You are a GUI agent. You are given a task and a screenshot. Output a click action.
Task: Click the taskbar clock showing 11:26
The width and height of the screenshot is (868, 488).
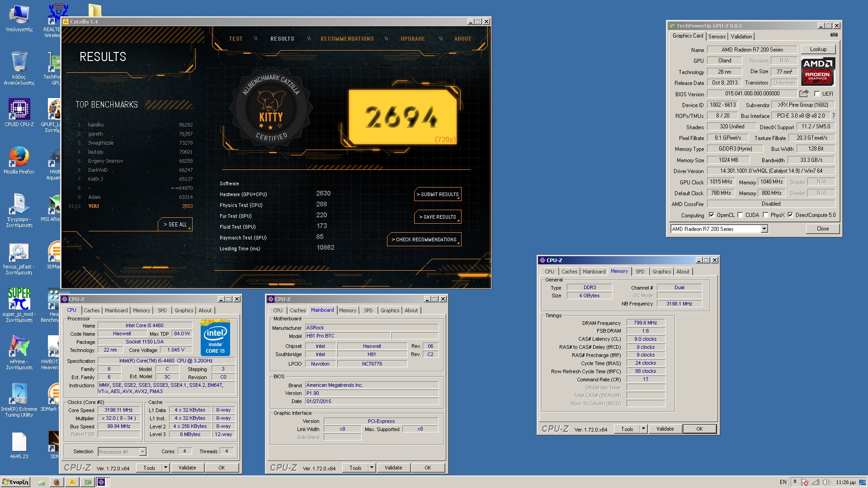tap(846, 482)
